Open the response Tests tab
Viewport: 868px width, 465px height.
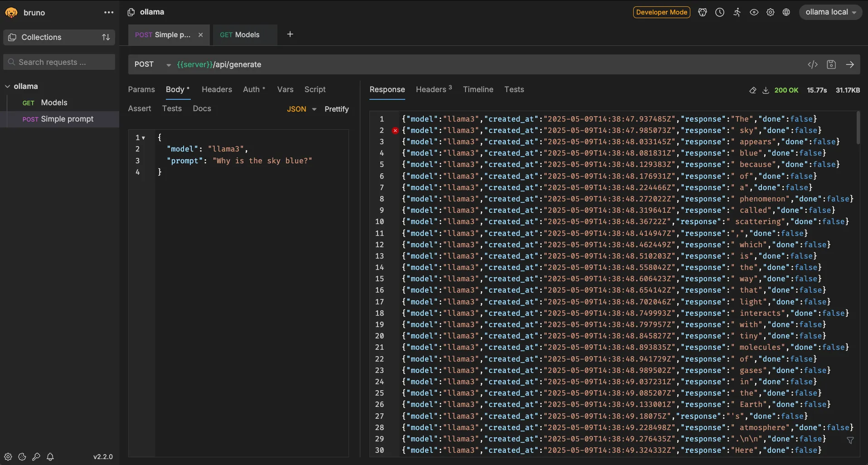coord(514,89)
